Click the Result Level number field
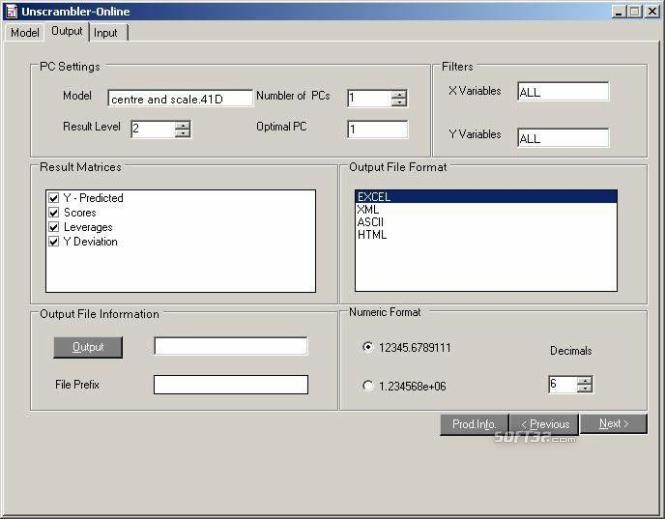 [x=153, y=129]
